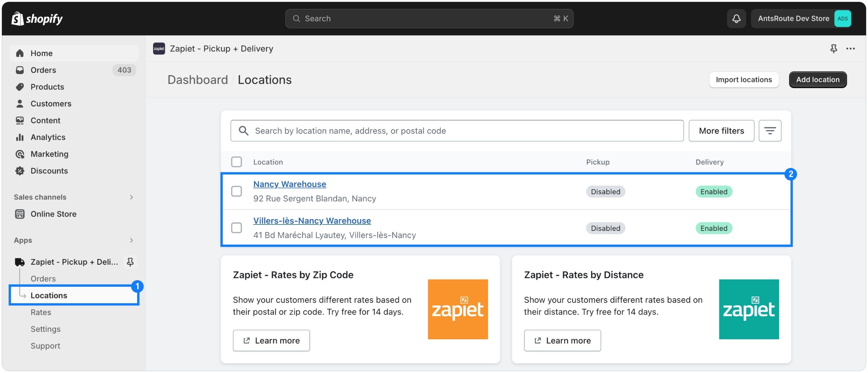This screenshot has height=373, width=868.
Task: Expand the Sales channels section chevron
Action: [x=131, y=197]
